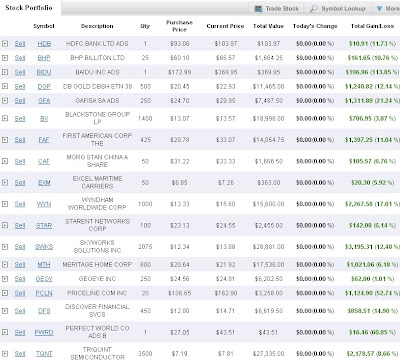Expand the Blackstone Group BX row
The image size is (400, 362).
point(5,118)
